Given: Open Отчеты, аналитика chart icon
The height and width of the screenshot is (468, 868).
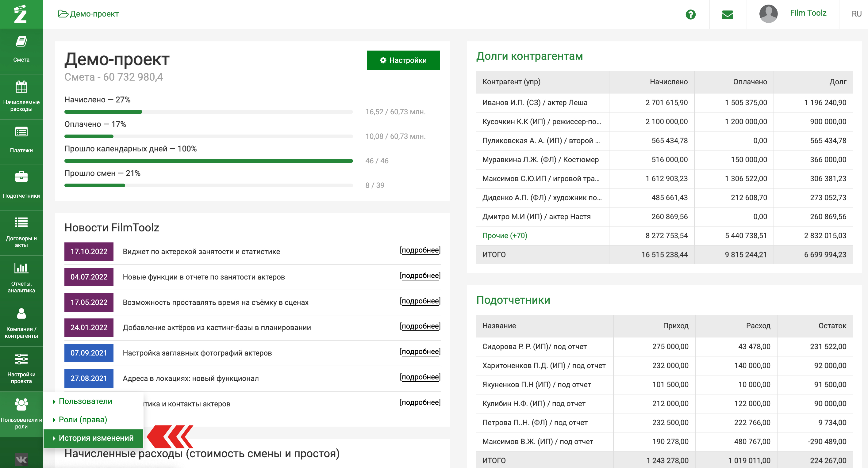Looking at the screenshot, I should pos(21,268).
